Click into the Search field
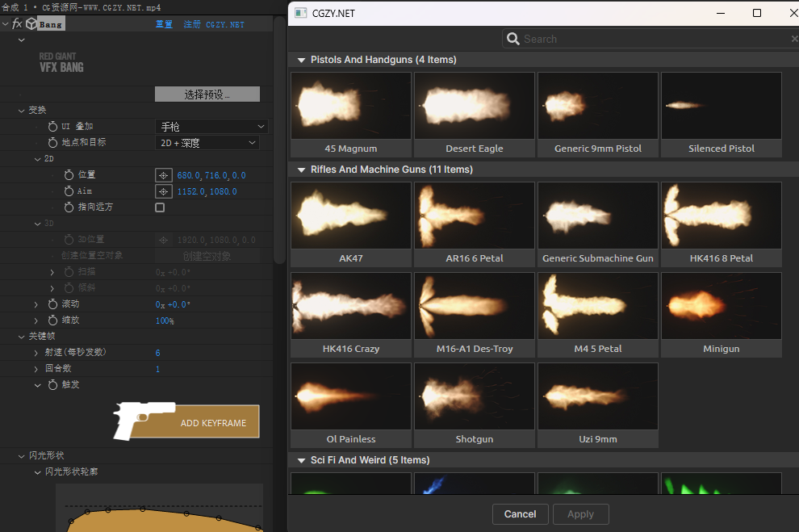 click(652, 39)
